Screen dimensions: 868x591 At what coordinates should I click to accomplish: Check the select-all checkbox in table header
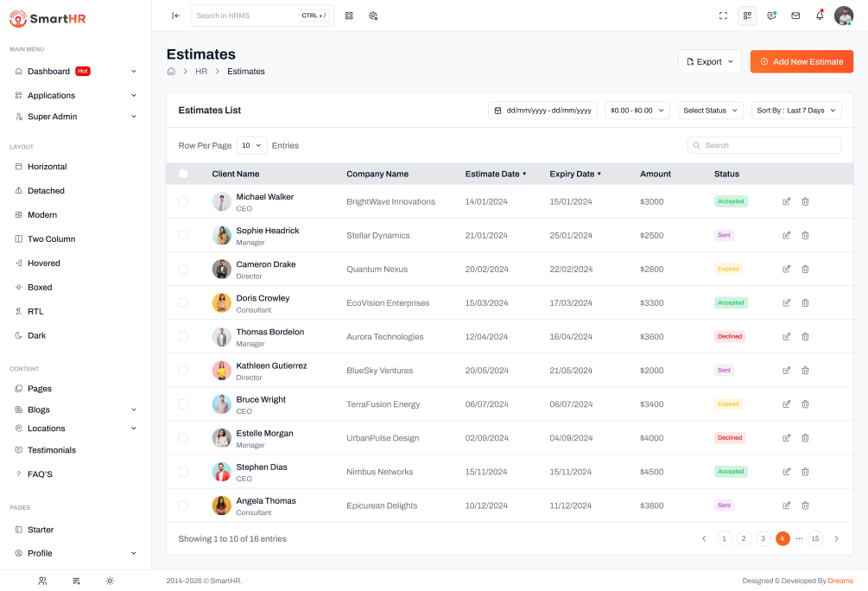pyautogui.click(x=183, y=174)
